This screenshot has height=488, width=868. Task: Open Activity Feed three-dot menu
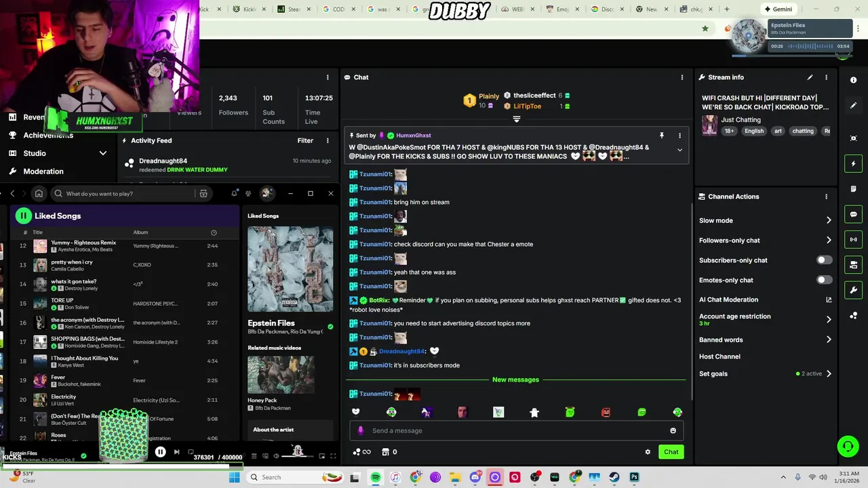coord(328,141)
